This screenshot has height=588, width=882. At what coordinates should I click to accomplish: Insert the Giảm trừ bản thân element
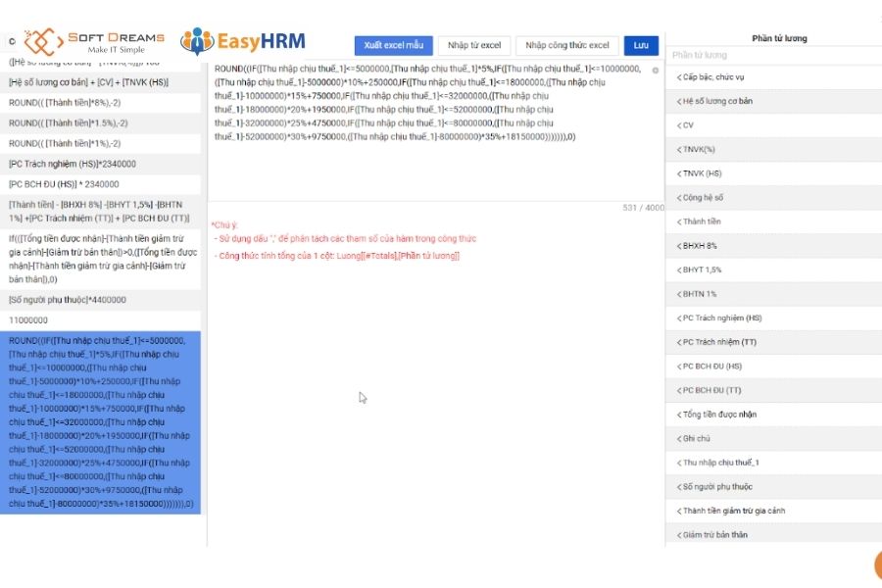tap(774, 534)
